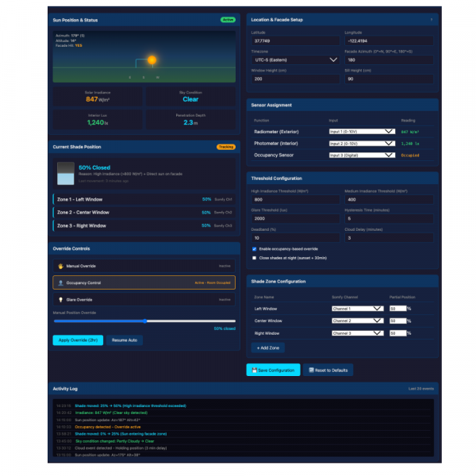Click the shade position indicator graphic
The image size is (476, 476).
click(65, 174)
